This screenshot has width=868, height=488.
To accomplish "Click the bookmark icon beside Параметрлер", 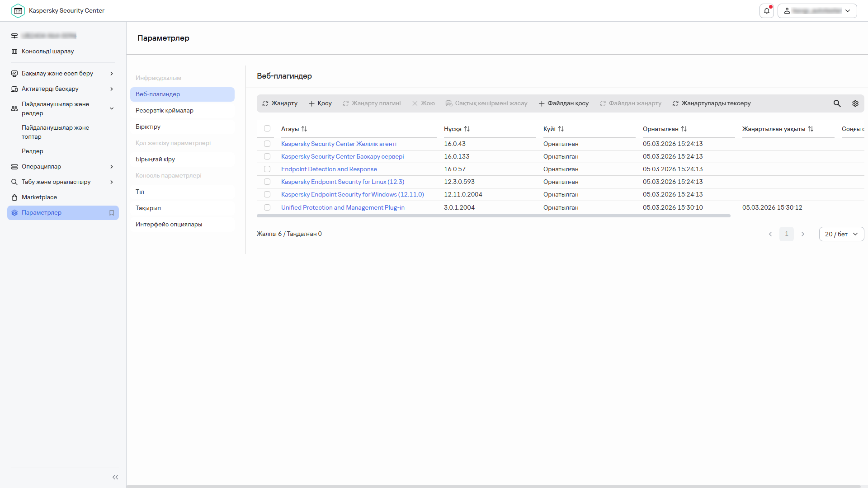I will pyautogui.click(x=112, y=213).
